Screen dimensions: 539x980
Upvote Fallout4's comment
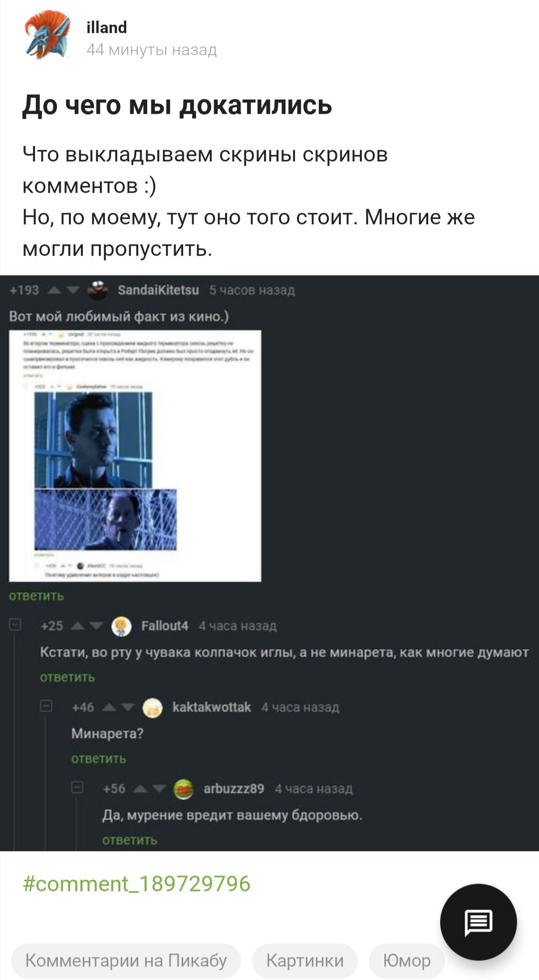pos(78,626)
